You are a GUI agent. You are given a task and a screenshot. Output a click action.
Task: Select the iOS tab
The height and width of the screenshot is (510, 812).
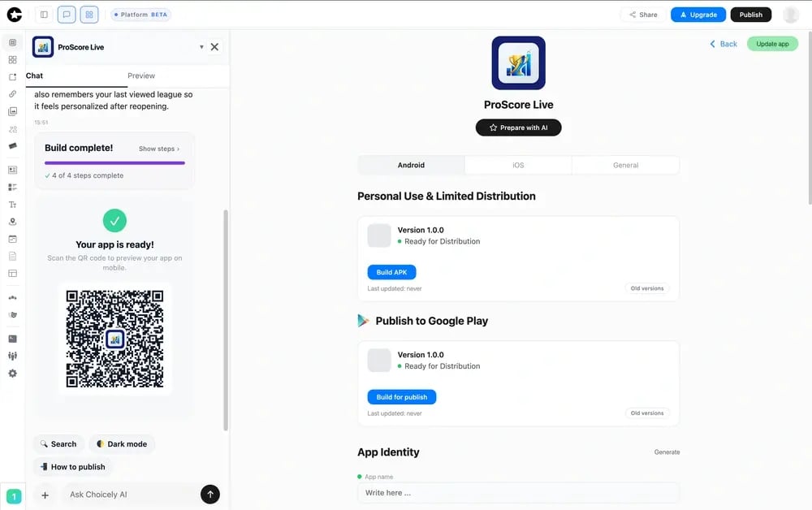pyautogui.click(x=518, y=165)
